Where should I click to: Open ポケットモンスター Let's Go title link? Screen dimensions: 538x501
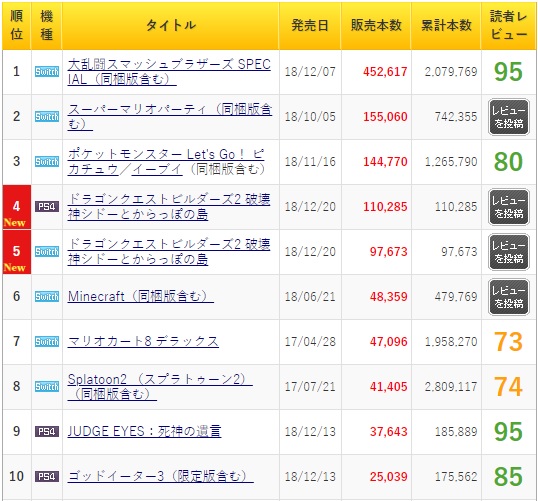(166, 162)
